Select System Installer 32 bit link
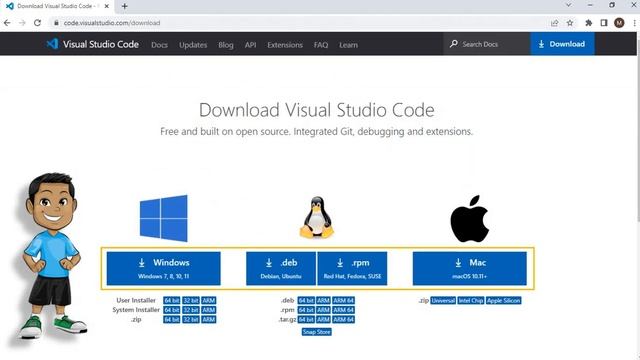 (x=191, y=310)
